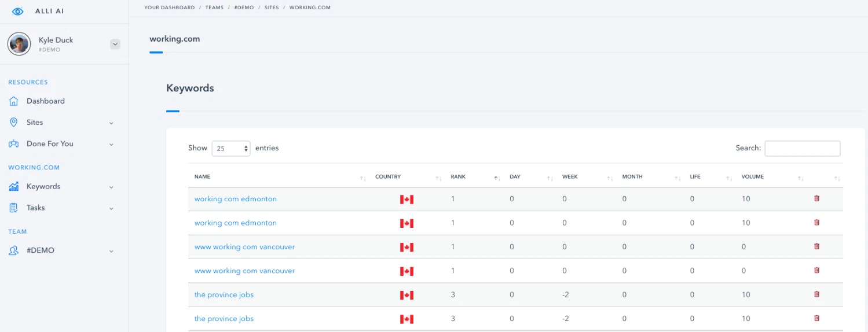Click the Keywords chart icon in sidebar
The width and height of the screenshot is (868, 332).
tap(14, 187)
